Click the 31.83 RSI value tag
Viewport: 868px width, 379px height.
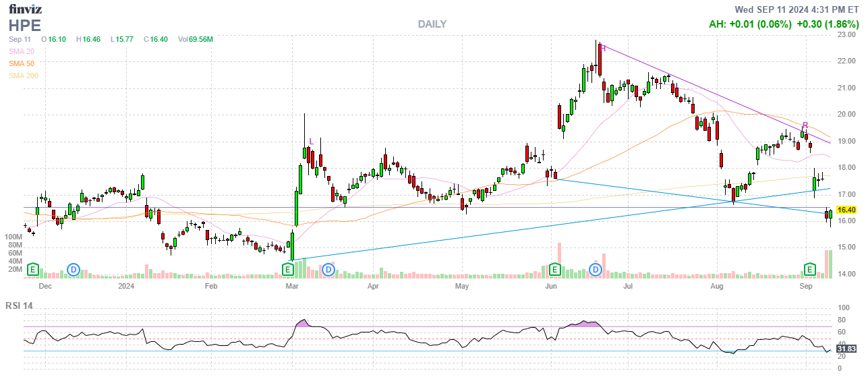pyautogui.click(x=846, y=349)
